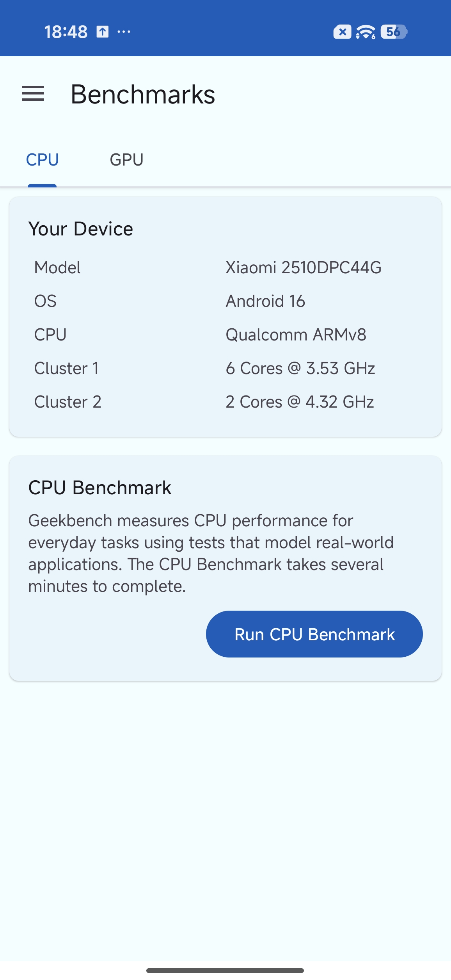Tap the Xiaomi 2510DPC44G model value

[303, 268]
